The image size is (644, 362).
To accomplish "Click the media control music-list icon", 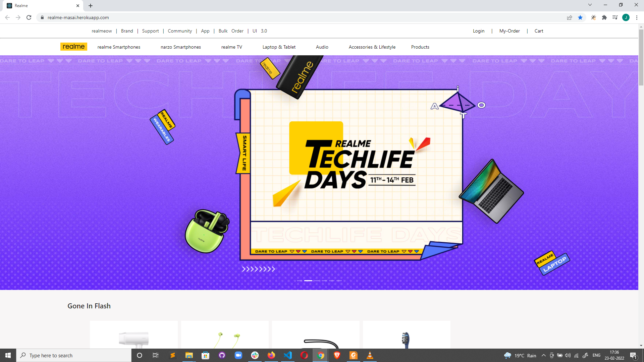I will 615,17.
